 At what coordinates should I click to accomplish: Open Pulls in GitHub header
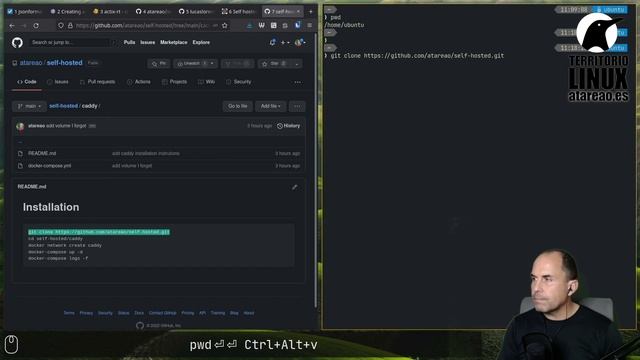click(x=129, y=42)
